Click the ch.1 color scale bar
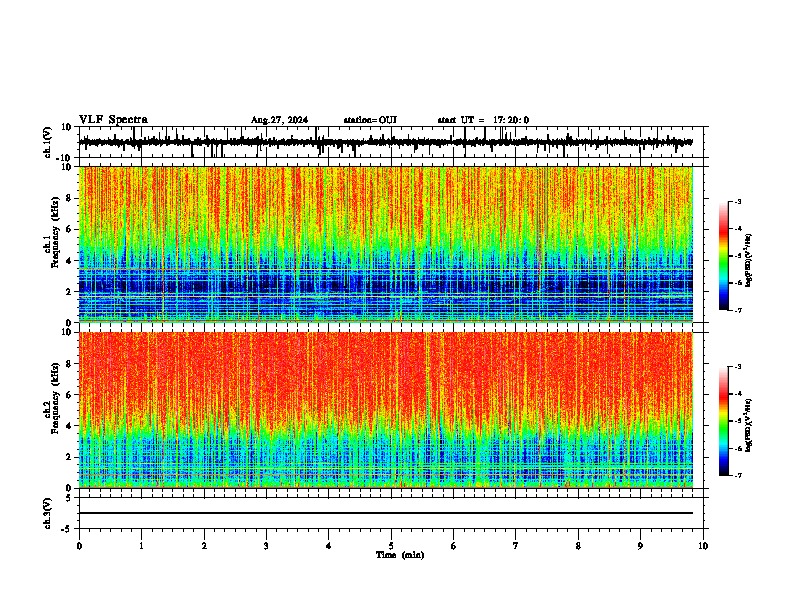The height and width of the screenshot is (612, 792). point(724,256)
